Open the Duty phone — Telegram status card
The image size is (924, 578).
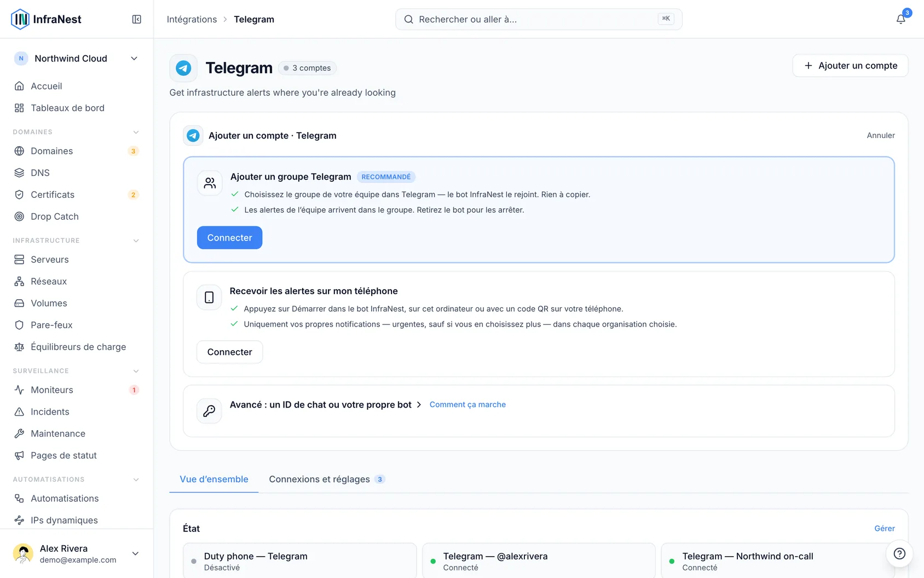pos(300,560)
